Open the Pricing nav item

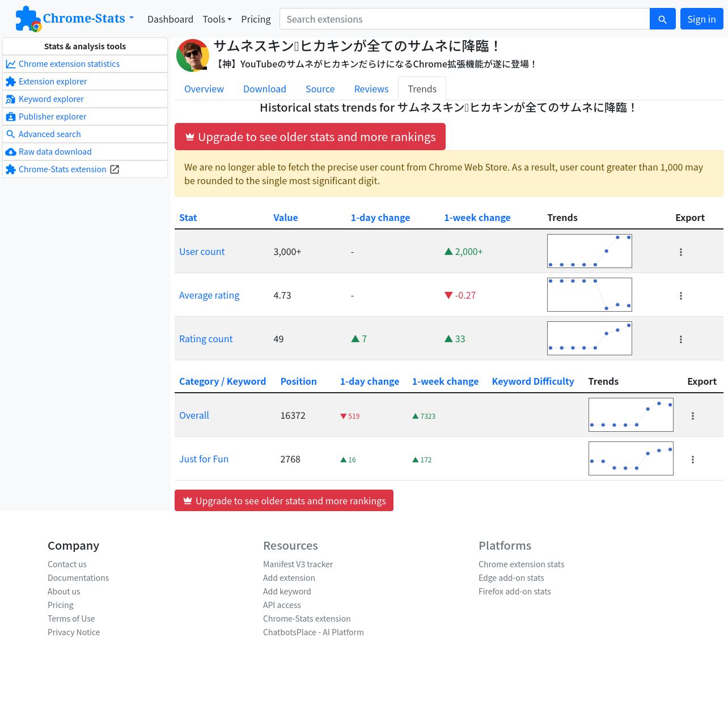point(256,19)
